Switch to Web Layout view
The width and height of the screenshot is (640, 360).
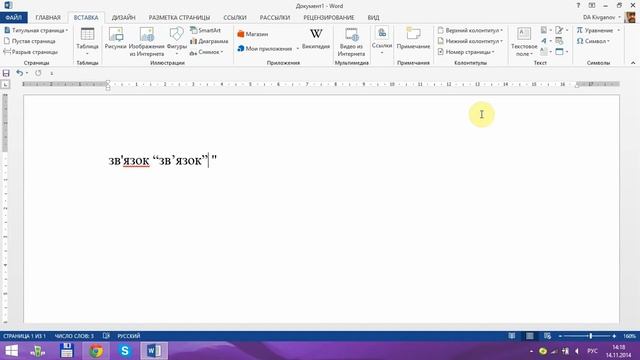click(x=547, y=336)
